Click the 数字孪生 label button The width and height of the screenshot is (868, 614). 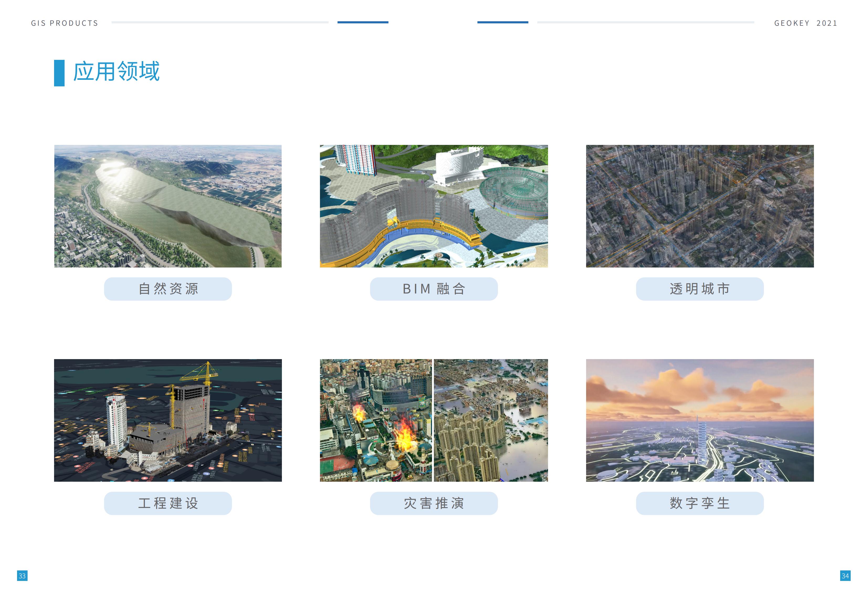(700, 503)
